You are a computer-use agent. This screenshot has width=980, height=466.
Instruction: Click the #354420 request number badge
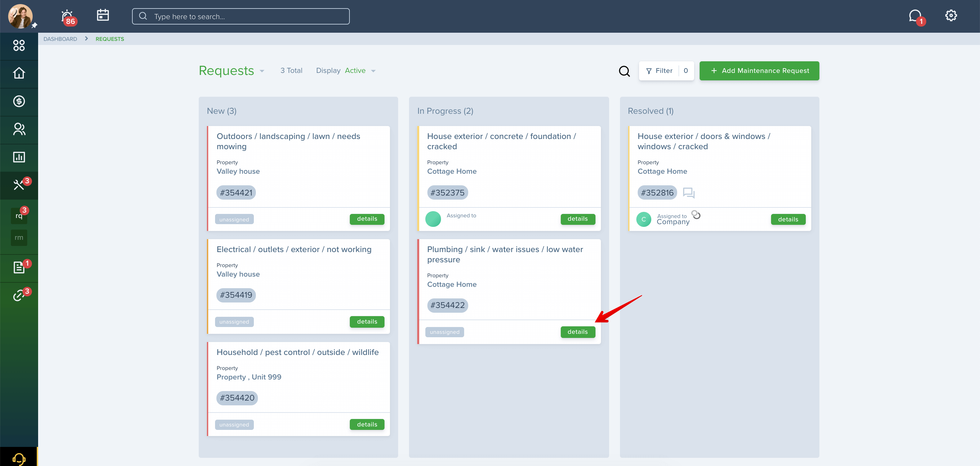[x=237, y=398]
